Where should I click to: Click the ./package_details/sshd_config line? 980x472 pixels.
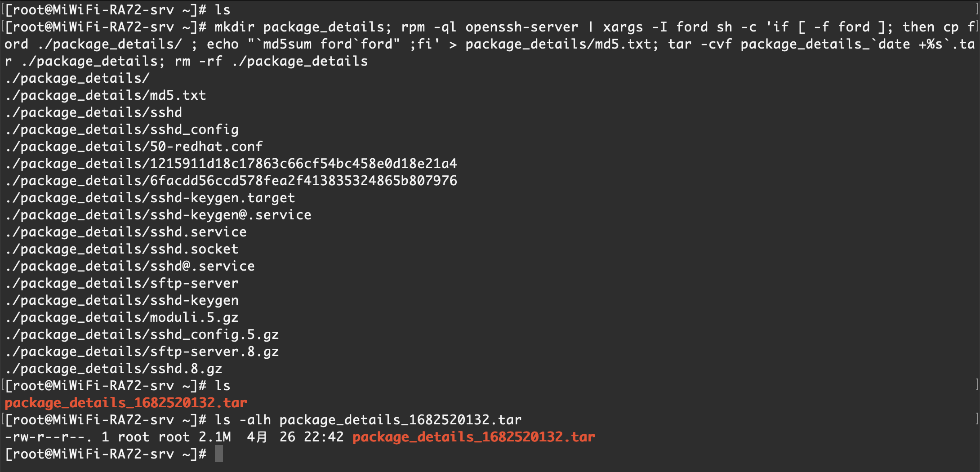(x=122, y=129)
